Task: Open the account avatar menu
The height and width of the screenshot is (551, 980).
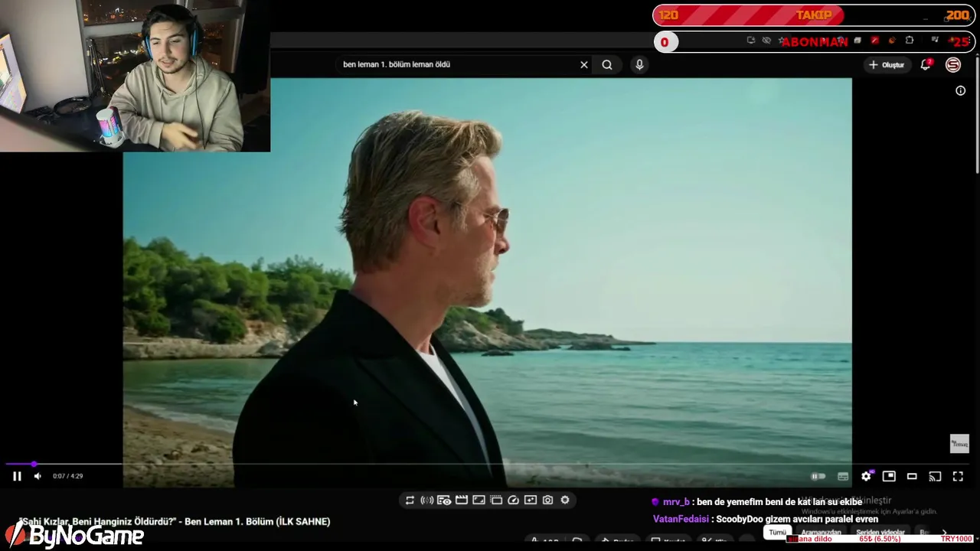Action: [x=953, y=65]
